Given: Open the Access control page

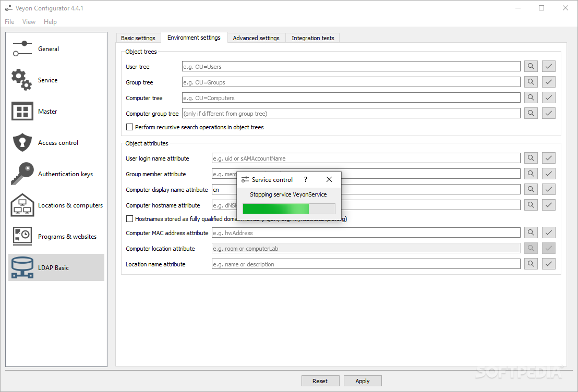Looking at the screenshot, I should click(x=56, y=143).
